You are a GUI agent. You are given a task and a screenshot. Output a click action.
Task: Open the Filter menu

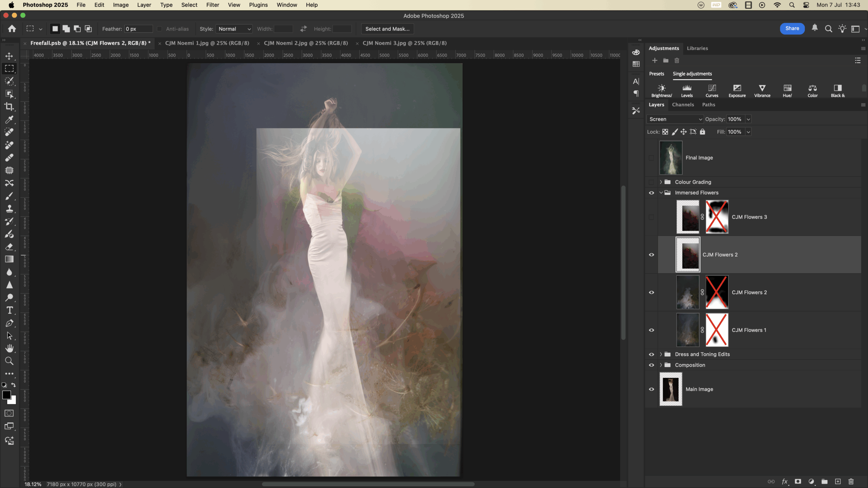click(x=213, y=5)
